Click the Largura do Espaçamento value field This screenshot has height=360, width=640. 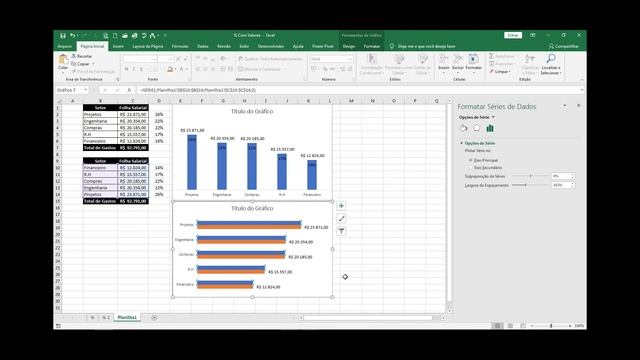pyautogui.click(x=561, y=185)
